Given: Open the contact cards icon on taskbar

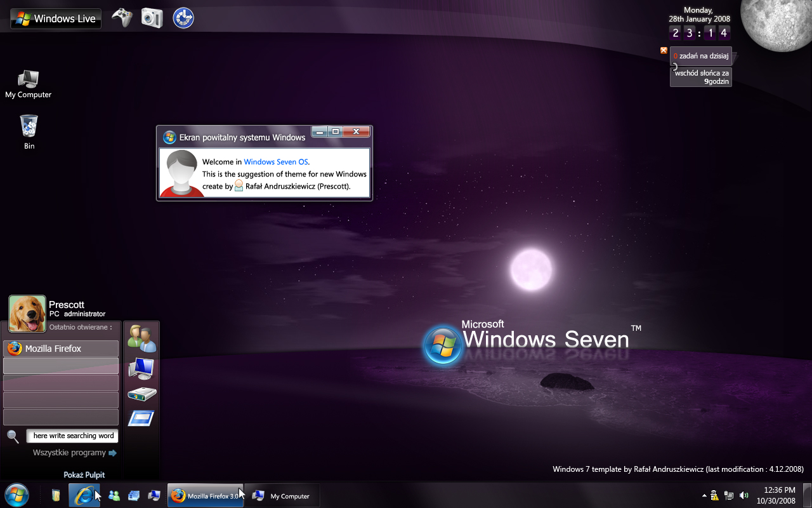Looking at the screenshot, I should [134, 496].
